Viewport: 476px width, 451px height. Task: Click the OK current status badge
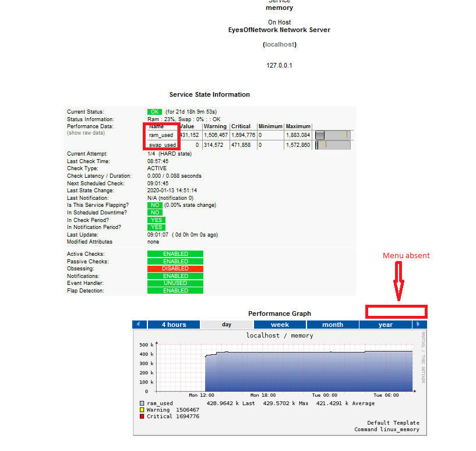coord(154,112)
